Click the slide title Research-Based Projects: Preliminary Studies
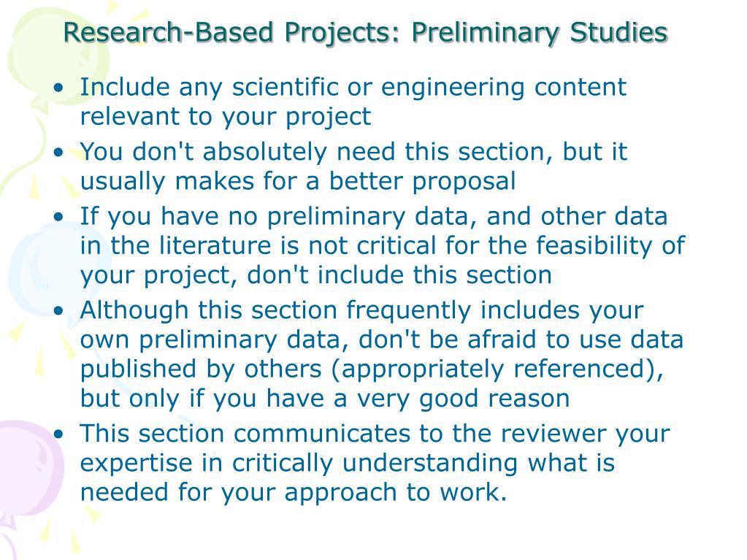 [x=365, y=33]
